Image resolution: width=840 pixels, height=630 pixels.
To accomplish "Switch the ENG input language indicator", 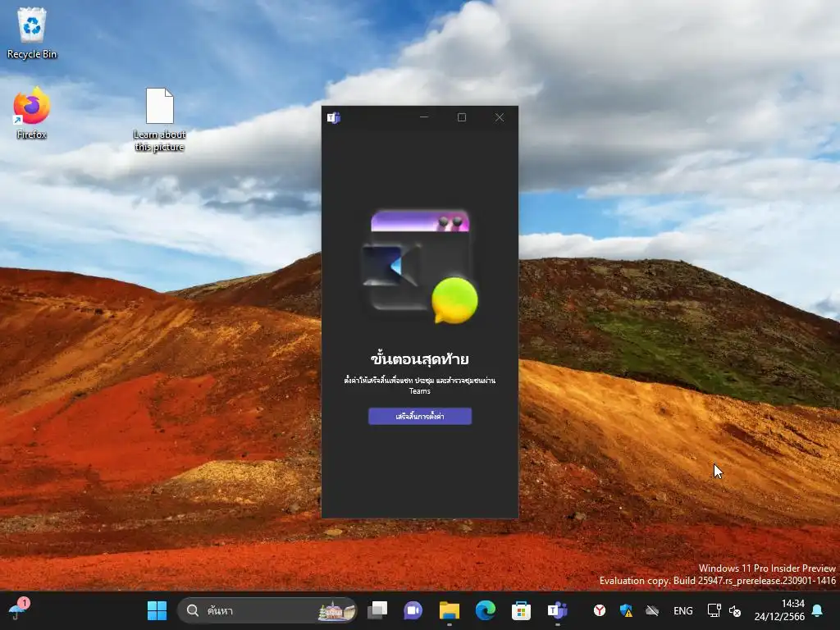I will [x=683, y=610].
